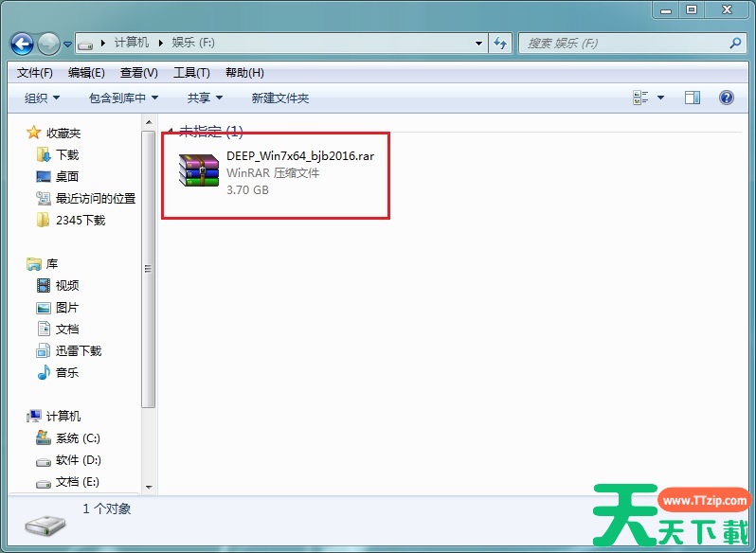Go back with the blue Back arrow
This screenshot has width=756, height=553.
[22, 44]
